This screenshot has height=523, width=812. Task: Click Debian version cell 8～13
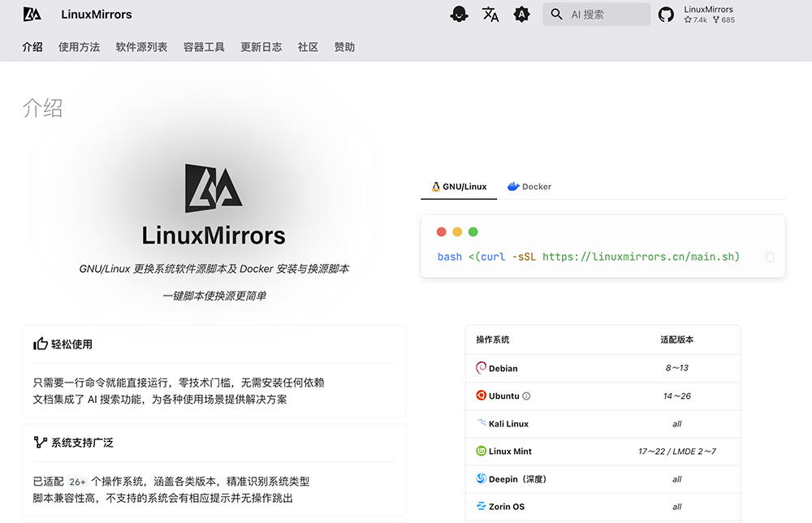click(677, 368)
